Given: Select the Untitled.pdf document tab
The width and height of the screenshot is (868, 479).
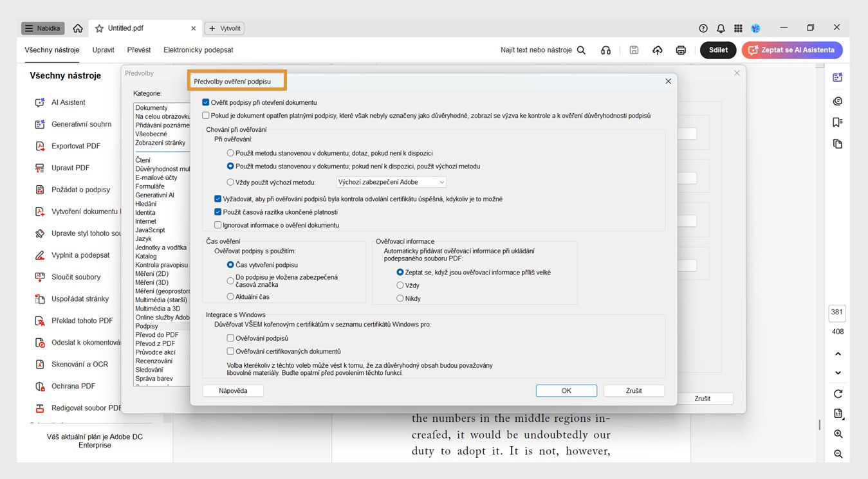Looking at the screenshot, I should click(x=145, y=28).
